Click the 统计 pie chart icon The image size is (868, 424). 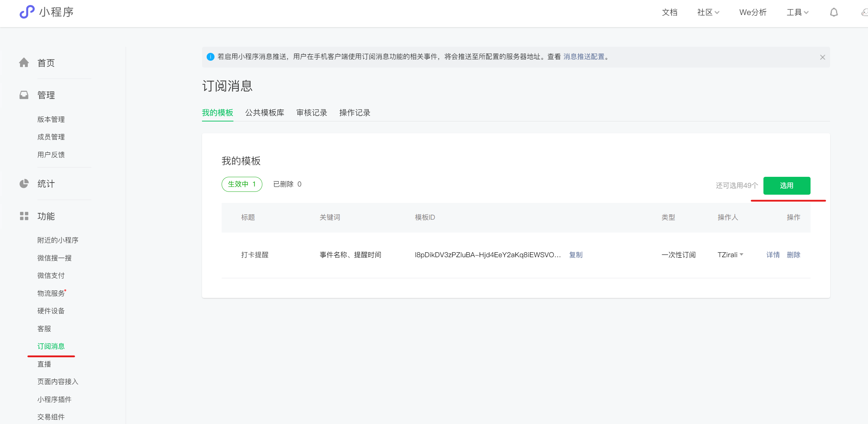click(24, 184)
